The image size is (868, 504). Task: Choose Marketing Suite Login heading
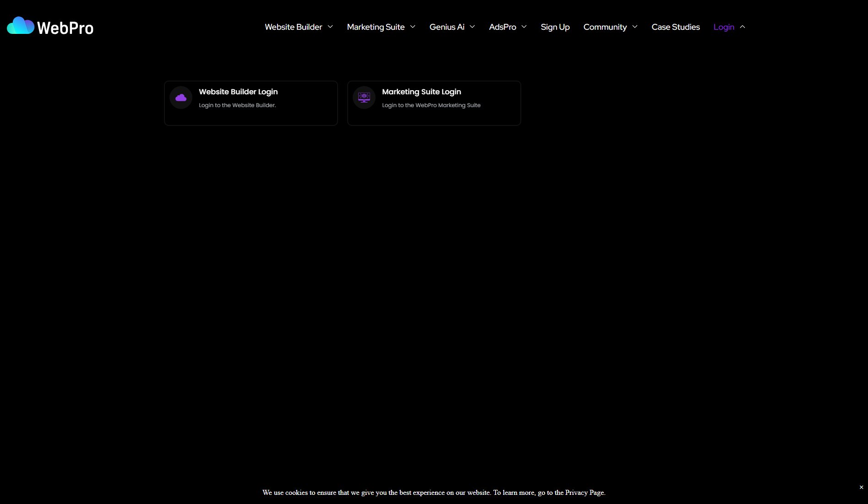pyautogui.click(x=421, y=92)
